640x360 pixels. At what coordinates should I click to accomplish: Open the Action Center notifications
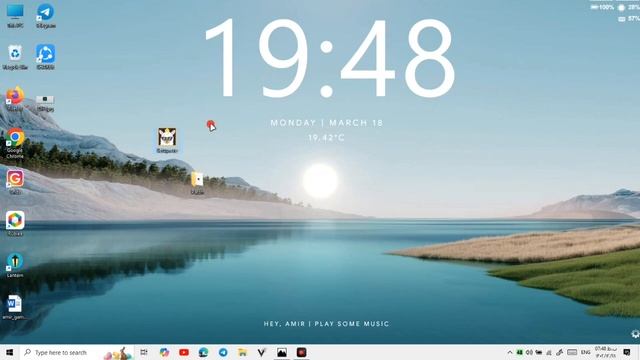pos(627,352)
